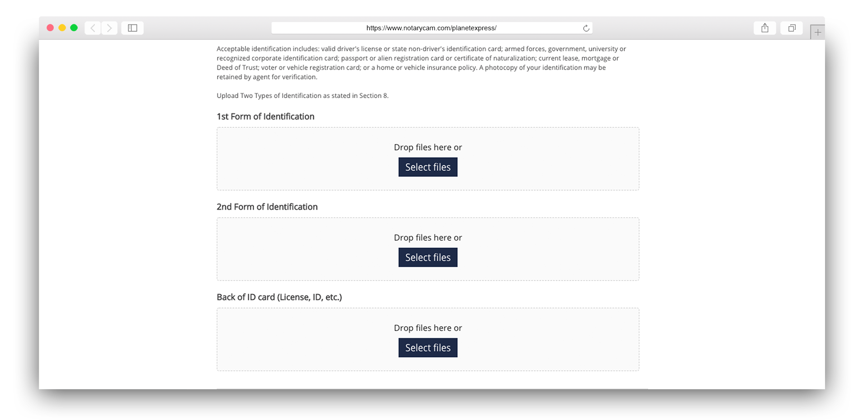Minimize the window using yellow button

(62, 28)
